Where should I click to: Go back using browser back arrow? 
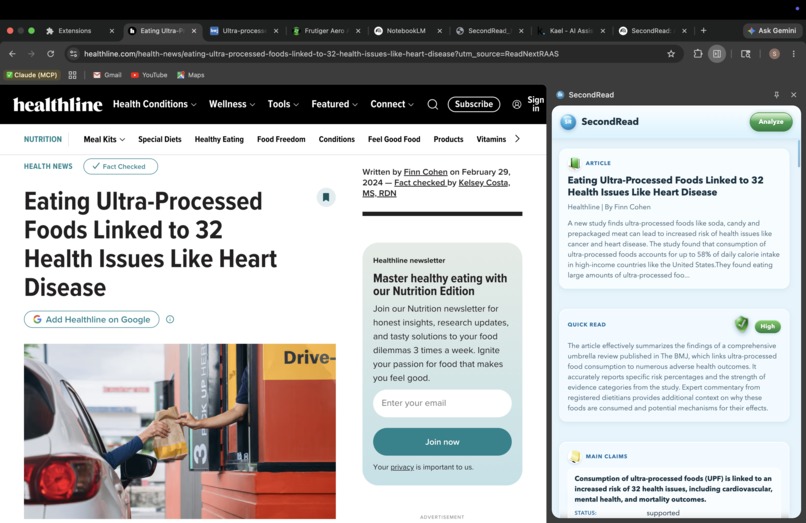(x=12, y=53)
